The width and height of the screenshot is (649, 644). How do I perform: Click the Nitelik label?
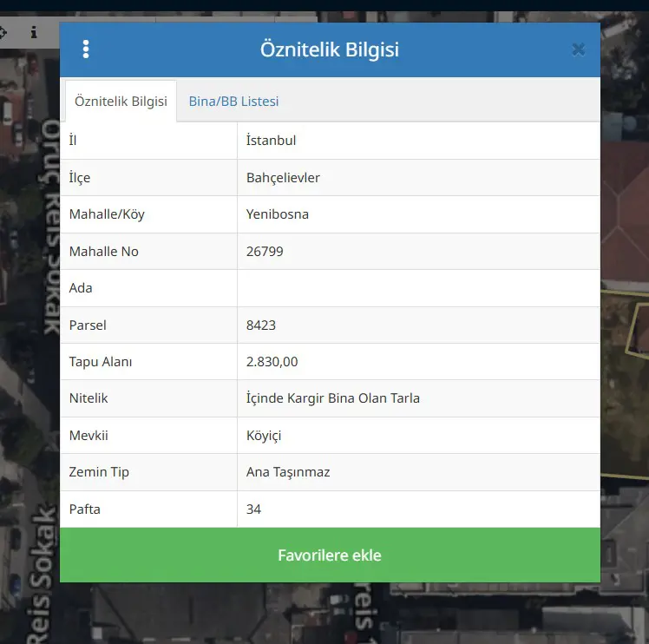pyautogui.click(x=88, y=398)
